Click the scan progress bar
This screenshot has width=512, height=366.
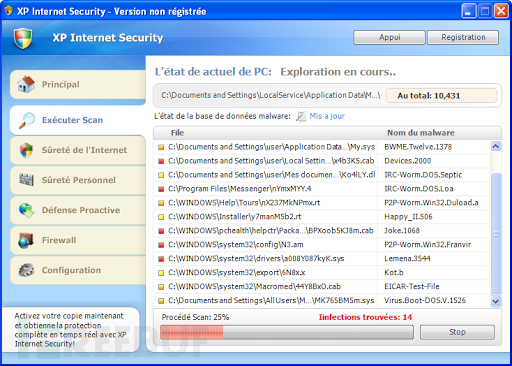(287, 332)
